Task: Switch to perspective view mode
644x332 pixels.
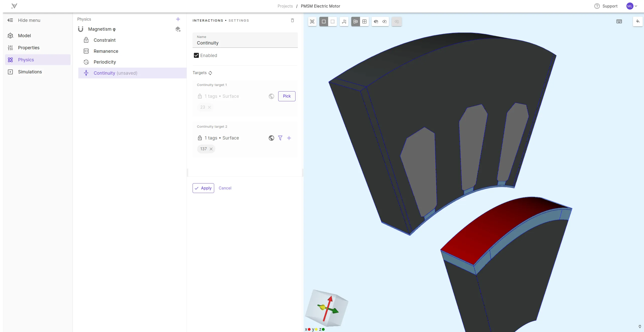Action: coord(356,22)
